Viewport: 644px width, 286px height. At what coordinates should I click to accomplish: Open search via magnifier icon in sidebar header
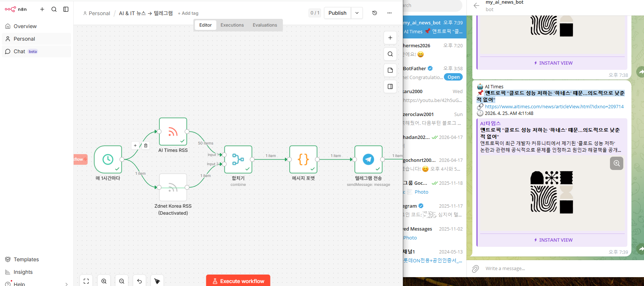54,9
